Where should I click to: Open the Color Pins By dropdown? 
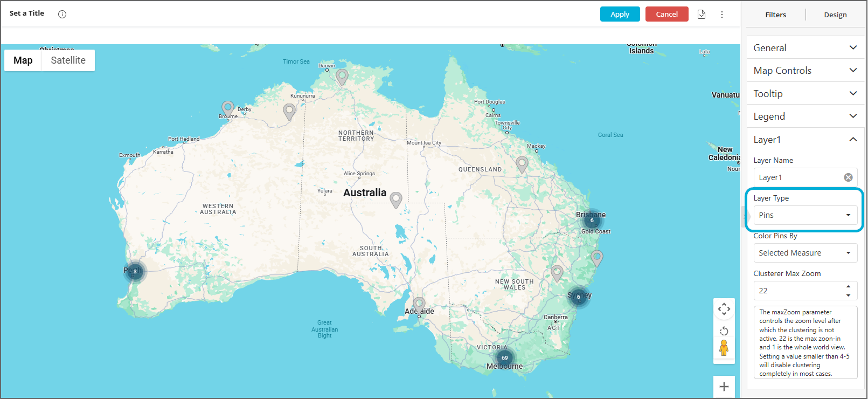point(805,253)
